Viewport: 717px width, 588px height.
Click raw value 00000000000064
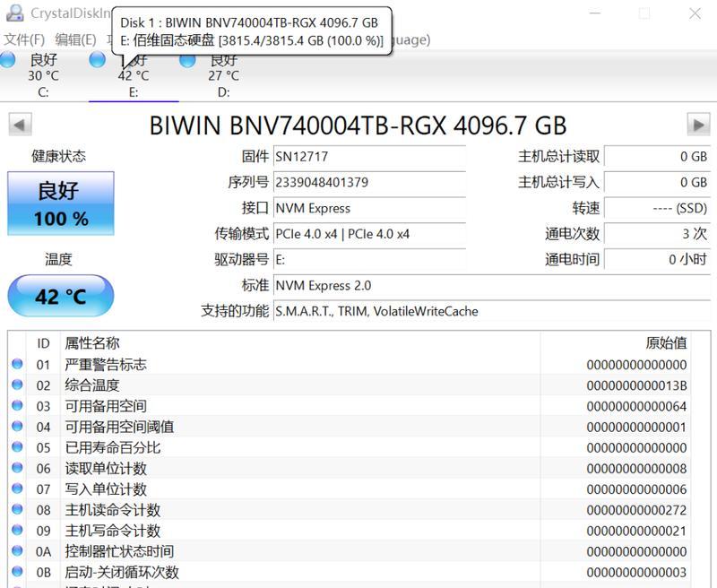tap(636, 406)
